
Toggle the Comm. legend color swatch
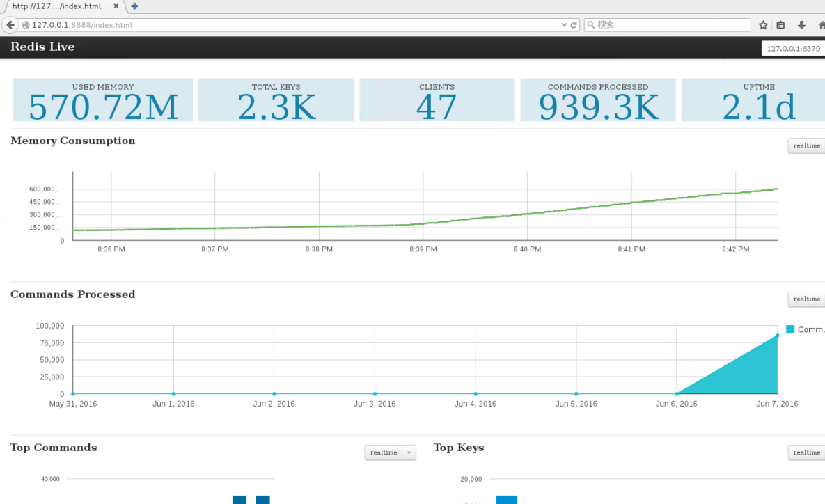point(789,329)
